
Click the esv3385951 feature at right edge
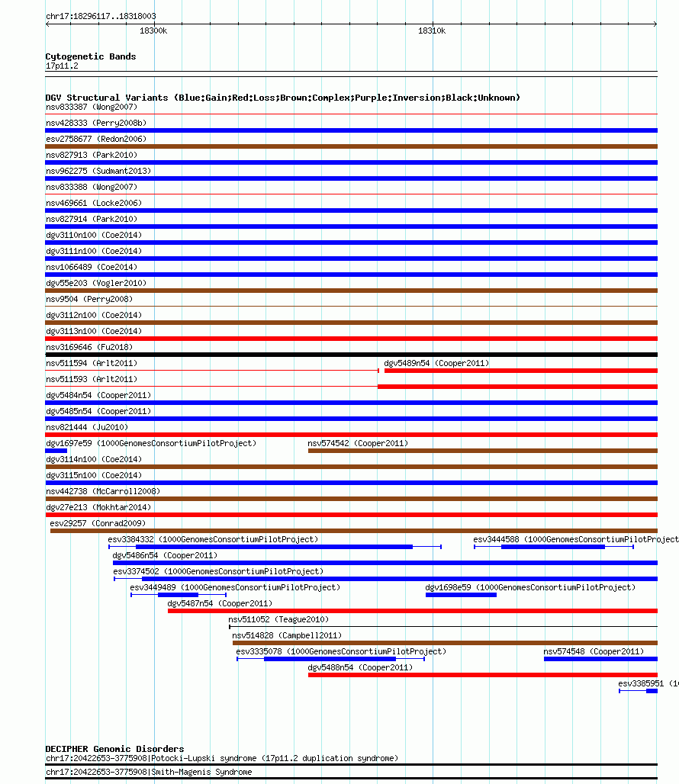click(639, 691)
